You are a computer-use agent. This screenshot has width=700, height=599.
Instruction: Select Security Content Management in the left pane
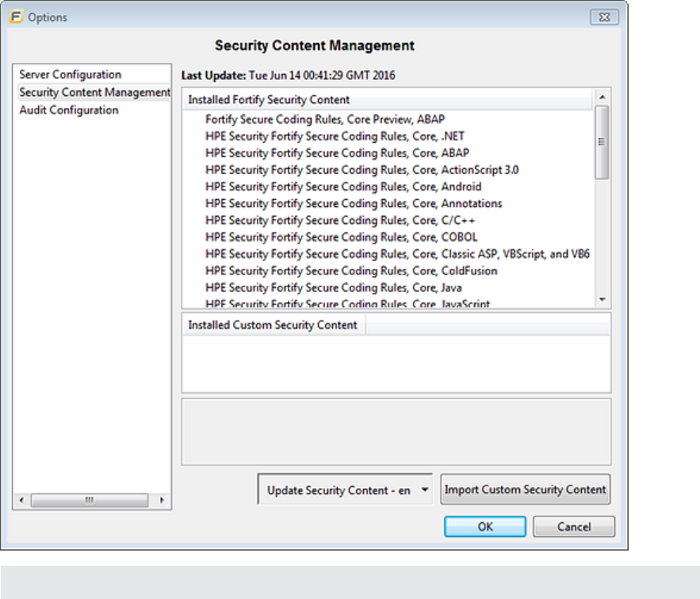pyautogui.click(x=94, y=92)
